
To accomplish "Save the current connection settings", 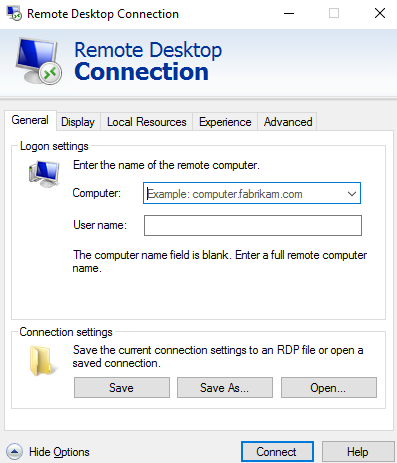I will point(122,388).
